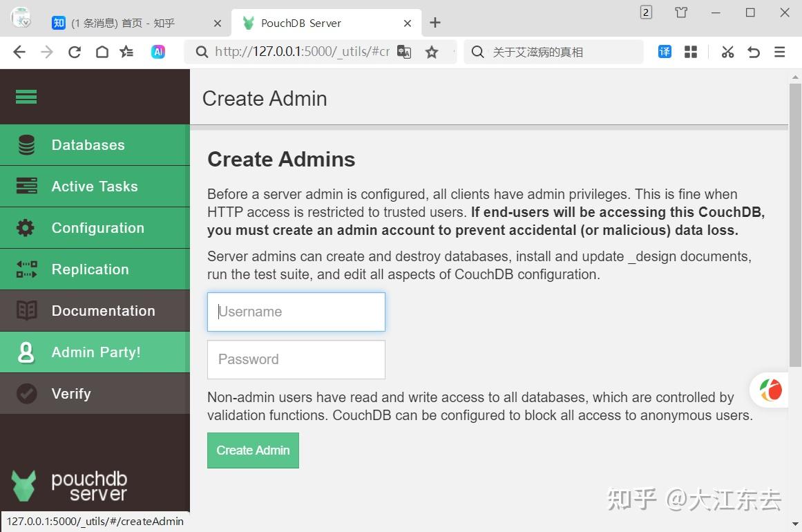Go to Active Tasks section

94,187
